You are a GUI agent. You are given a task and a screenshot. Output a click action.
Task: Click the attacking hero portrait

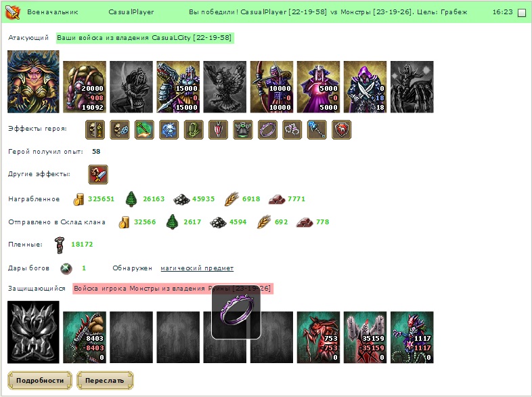tap(33, 81)
